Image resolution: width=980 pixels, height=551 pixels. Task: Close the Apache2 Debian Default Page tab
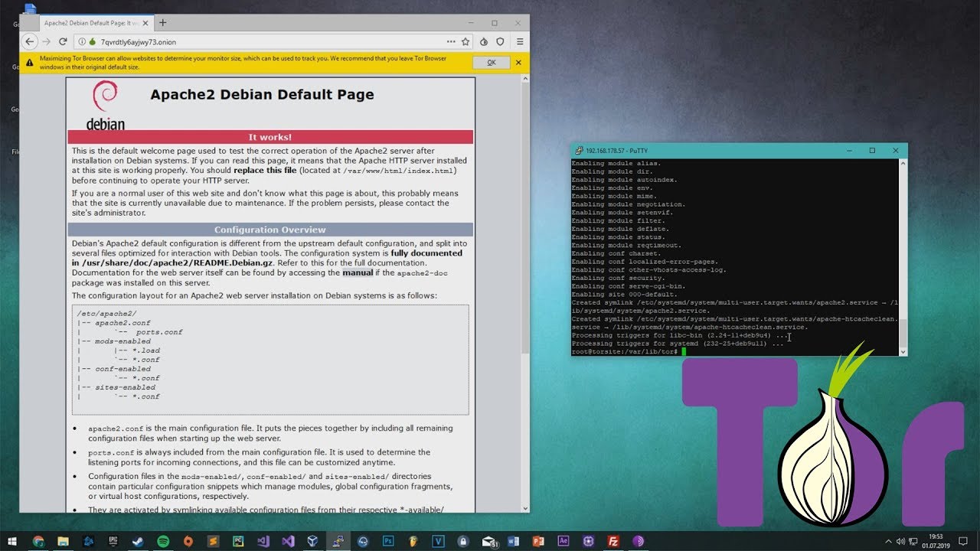click(147, 23)
